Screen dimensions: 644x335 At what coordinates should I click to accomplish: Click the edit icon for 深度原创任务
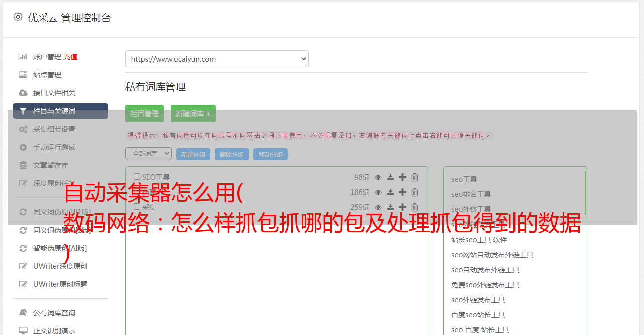23,183
